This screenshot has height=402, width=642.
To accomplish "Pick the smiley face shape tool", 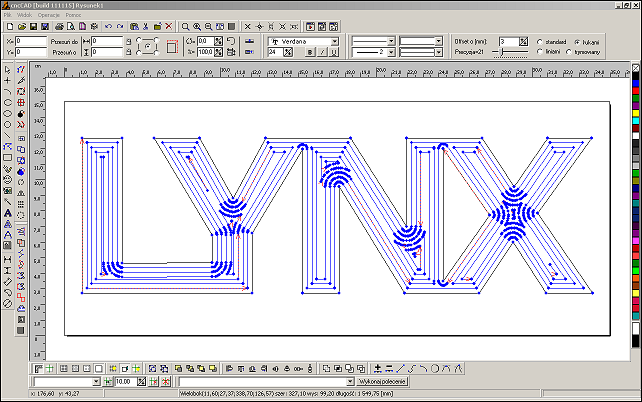I will tap(7, 180).
